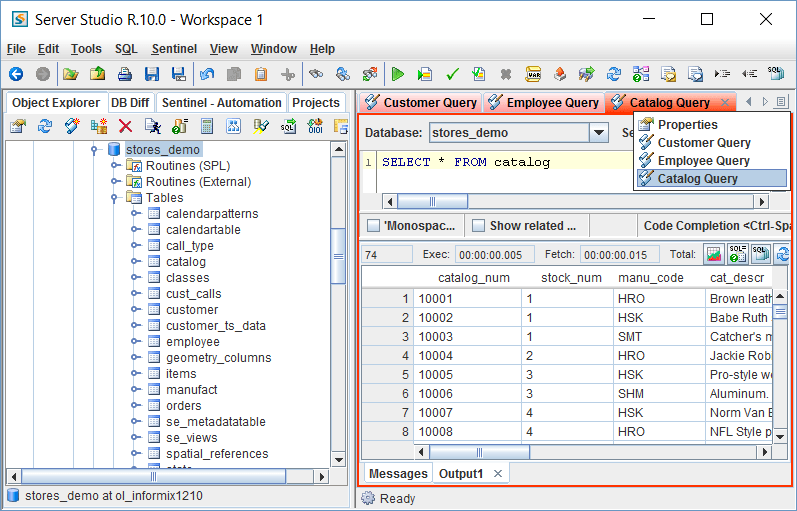Image resolution: width=797 pixels, height=511 pixels.
Task: Collapse the Tables tree node
Action: tap(116, 198)
